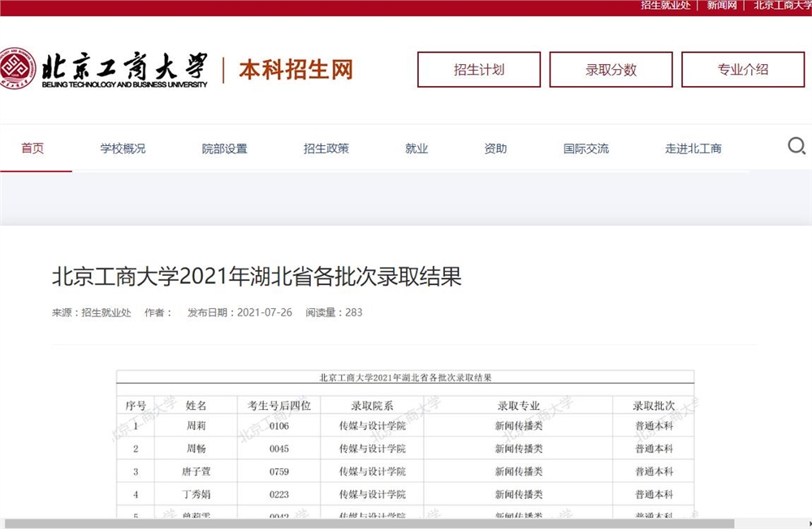Click the 录取批次 column header

coord(654,406)
